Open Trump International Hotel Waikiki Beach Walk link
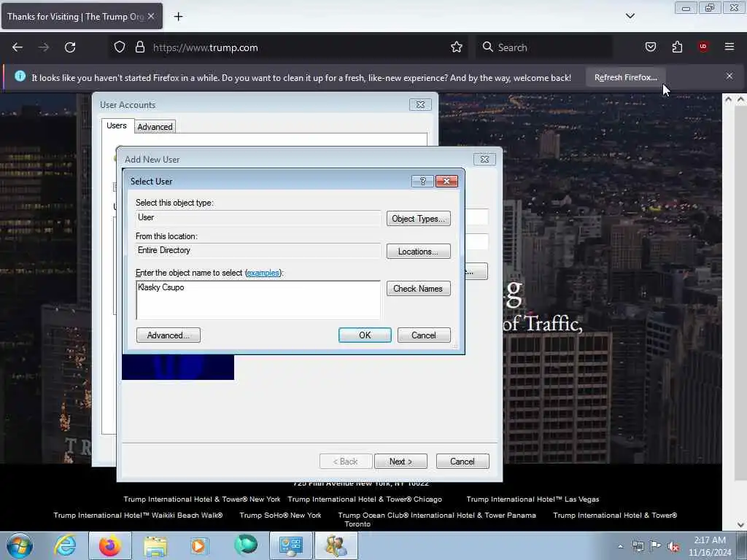 [x=138, y=516]
